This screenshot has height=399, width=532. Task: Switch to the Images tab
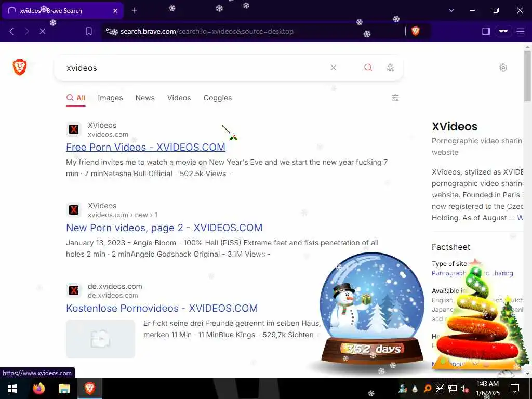[110, 98]
